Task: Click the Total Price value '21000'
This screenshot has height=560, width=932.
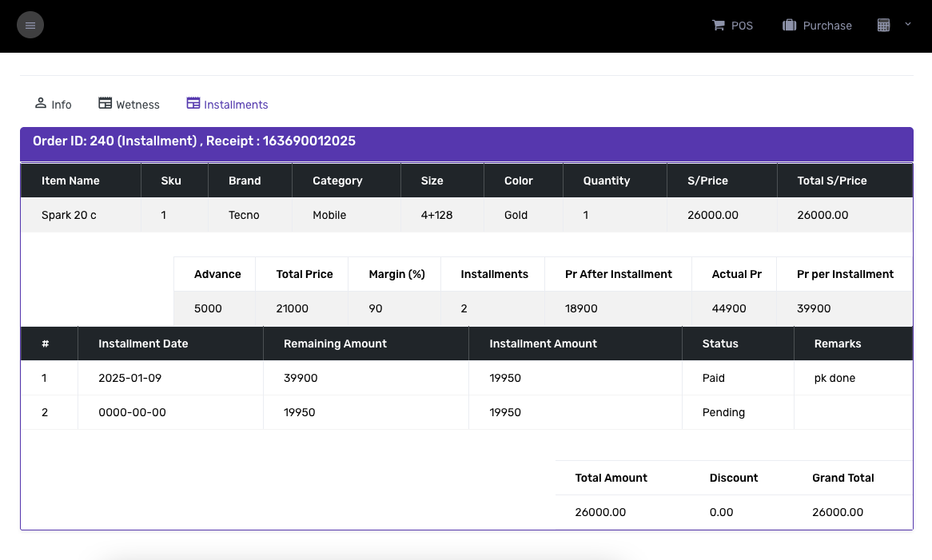Action: 292,309
